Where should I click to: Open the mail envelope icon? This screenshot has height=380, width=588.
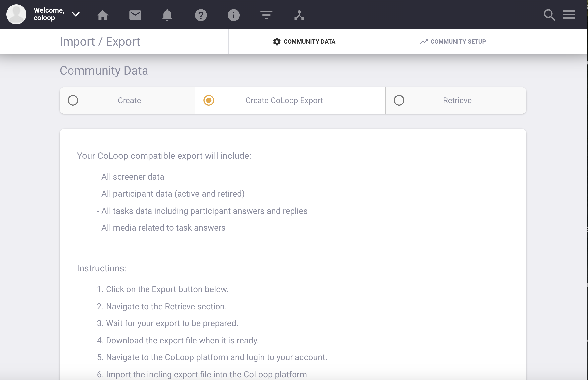click(135, 15)
